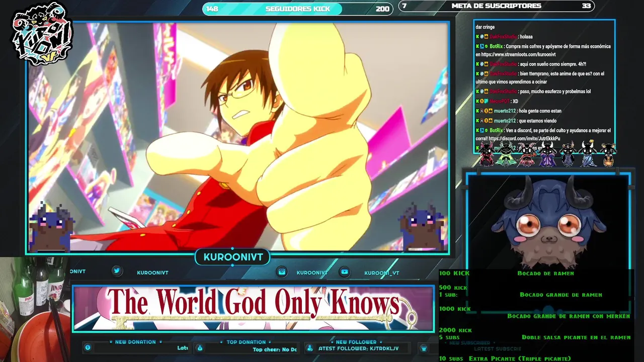Image resolution: width=644 pixels, height=362 pixels.
Task: Click the Instagram camera icon
Action: [282, 271]
